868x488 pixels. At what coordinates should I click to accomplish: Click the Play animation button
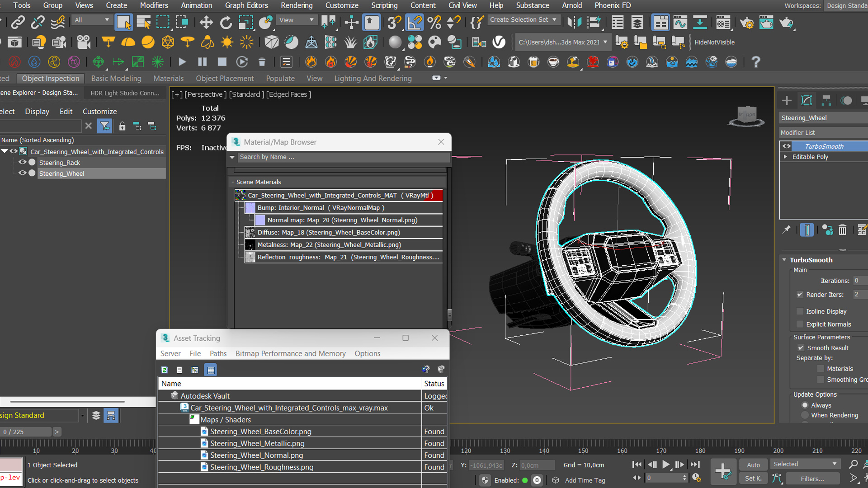click(665, 465)
